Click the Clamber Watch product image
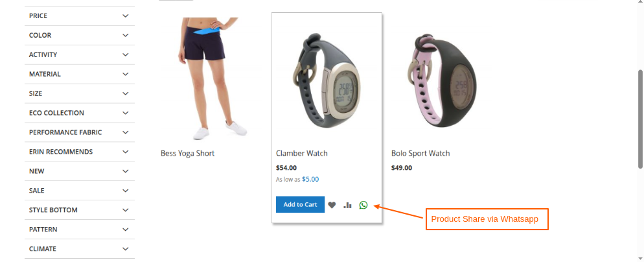Screen dimensions: 644x262 [327, 79]
